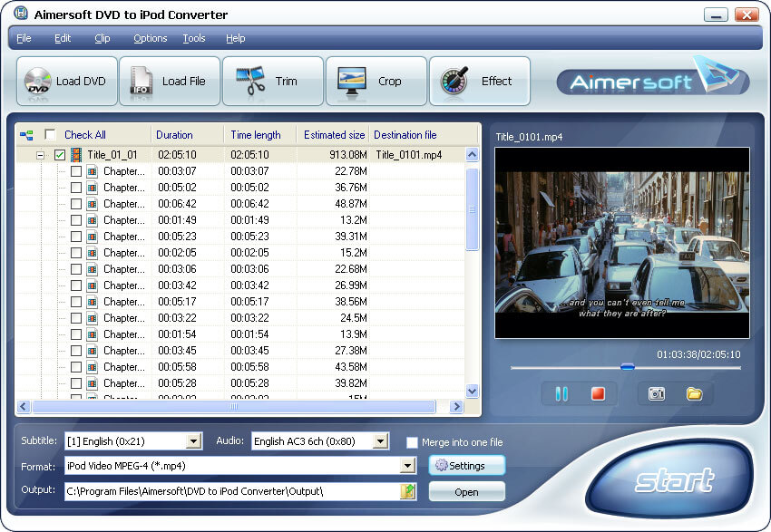Expand the Subtitle dropdown
Image resolution: width=771 pixels, height=532 pixels.
pos(192,441)
